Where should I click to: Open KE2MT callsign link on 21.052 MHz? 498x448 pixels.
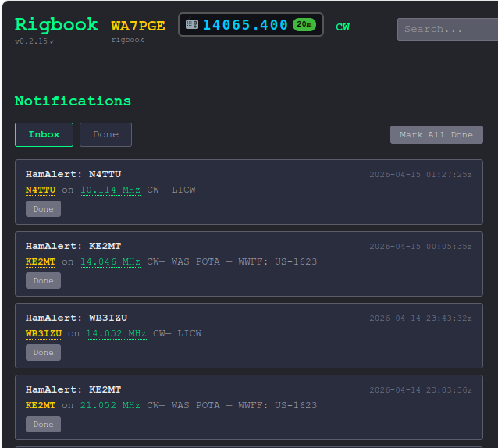pos(41,405)
